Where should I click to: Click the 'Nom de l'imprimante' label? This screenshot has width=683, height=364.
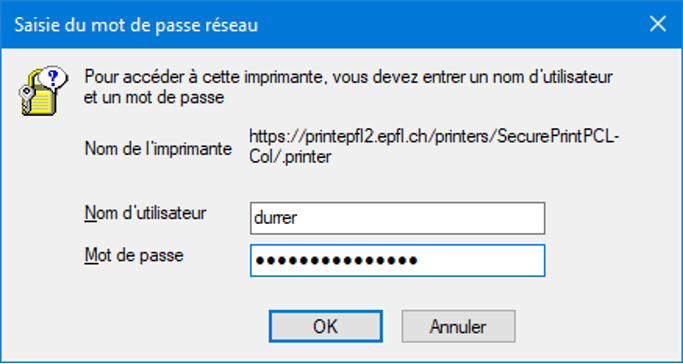click(158, 149)
